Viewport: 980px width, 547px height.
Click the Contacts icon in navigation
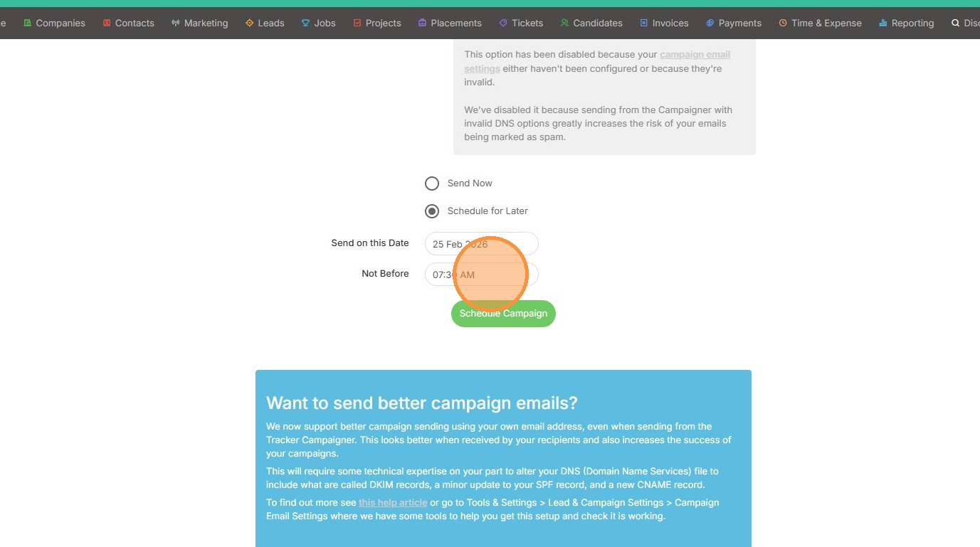click(107, 23)
